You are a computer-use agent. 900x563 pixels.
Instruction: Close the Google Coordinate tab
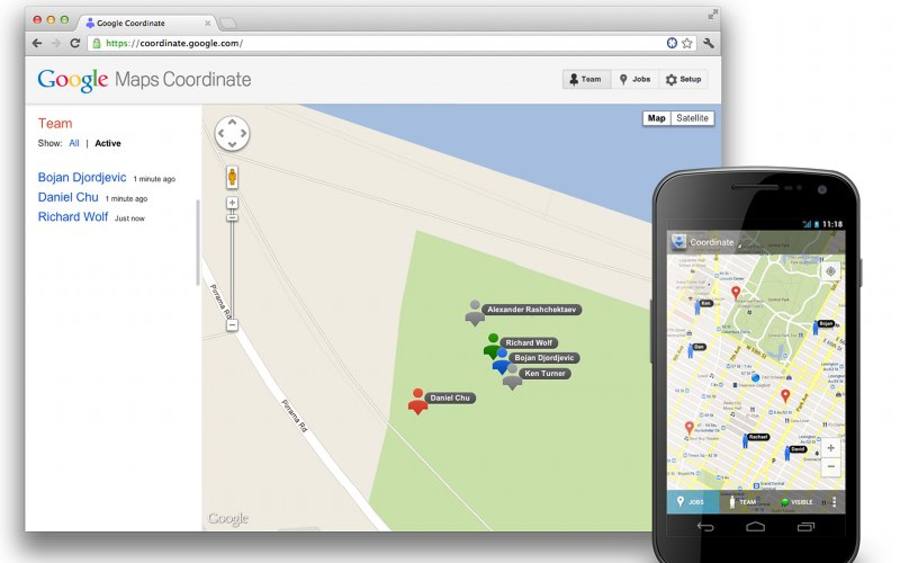[207, 24]
